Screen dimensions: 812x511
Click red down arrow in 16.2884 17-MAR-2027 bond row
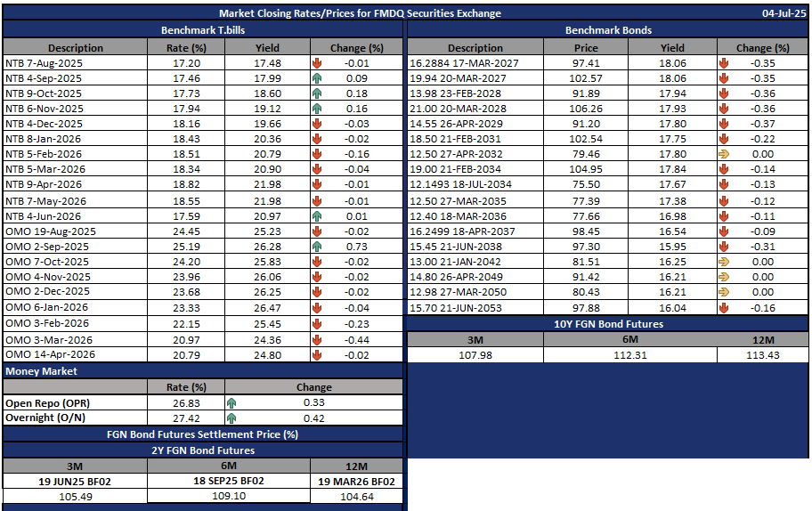click(x=724, y=63)
